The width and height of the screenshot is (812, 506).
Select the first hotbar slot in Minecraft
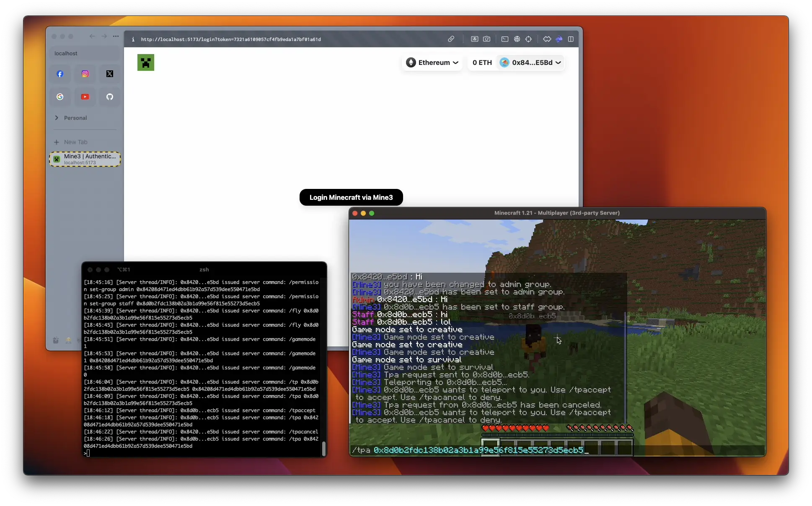[490, 447]
